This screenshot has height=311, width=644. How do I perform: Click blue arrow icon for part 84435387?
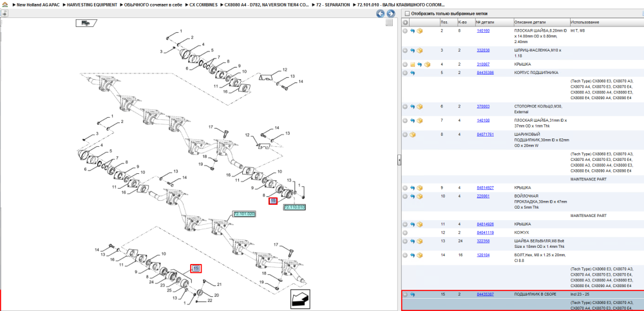[x=413, y=294]
